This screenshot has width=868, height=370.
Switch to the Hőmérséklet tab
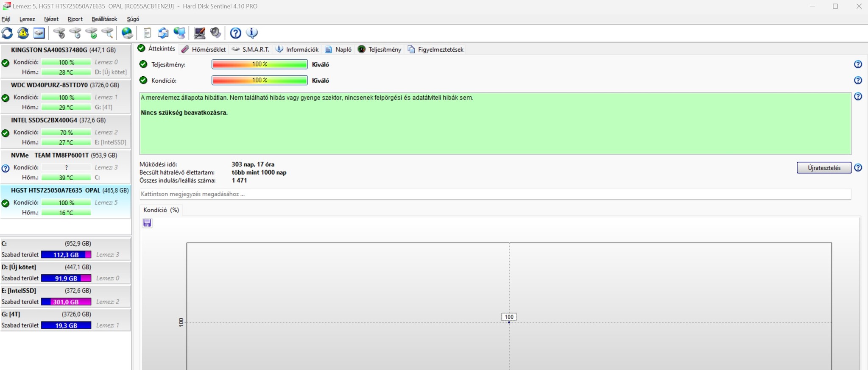pos(204,49)
